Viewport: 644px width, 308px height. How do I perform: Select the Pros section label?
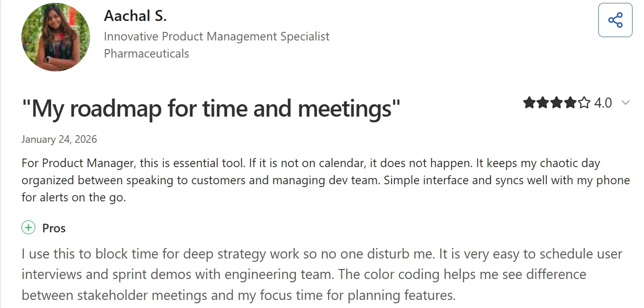(53, 228)
